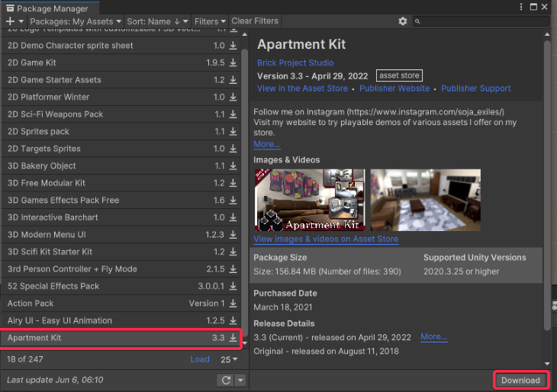The width and height of the screenshot is (557, 392).
Task: Select the 2D Game Kit package
Action: click(121, 63)
